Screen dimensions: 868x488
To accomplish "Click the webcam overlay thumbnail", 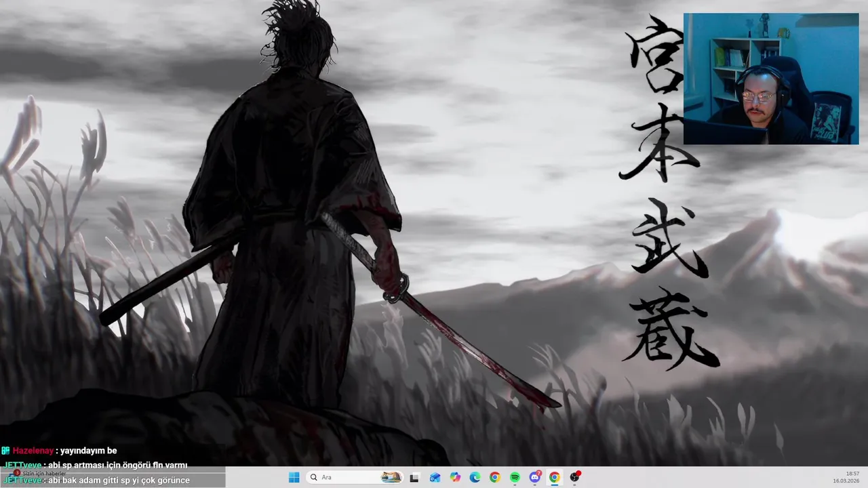I will 771,79.
